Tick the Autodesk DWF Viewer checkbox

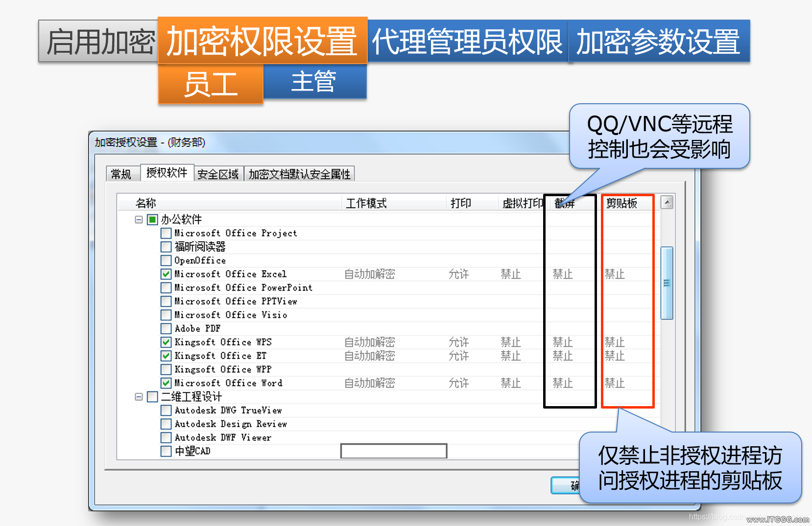(166, 438)
